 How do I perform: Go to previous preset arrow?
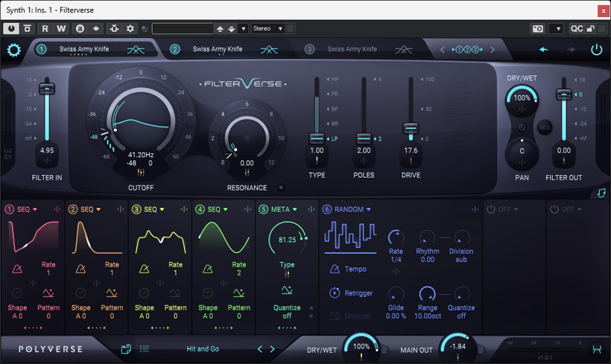(x=260, y=349)
